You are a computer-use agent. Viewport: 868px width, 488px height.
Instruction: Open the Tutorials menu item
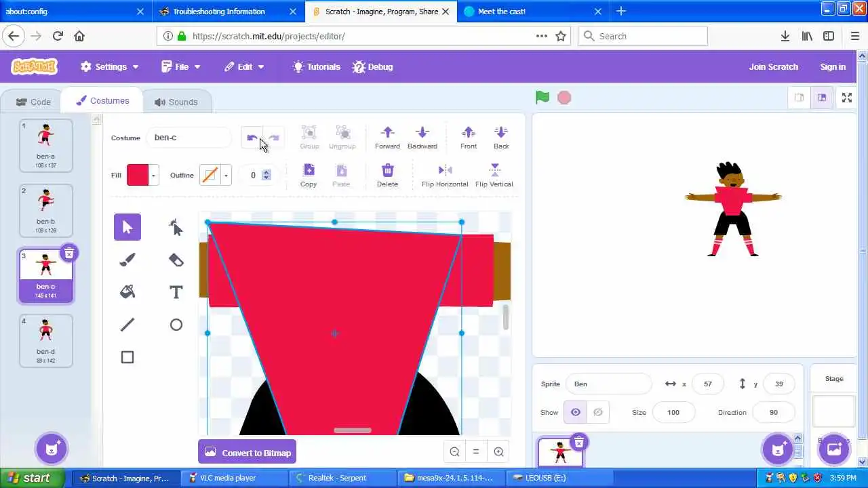click(x=316, y=66)
